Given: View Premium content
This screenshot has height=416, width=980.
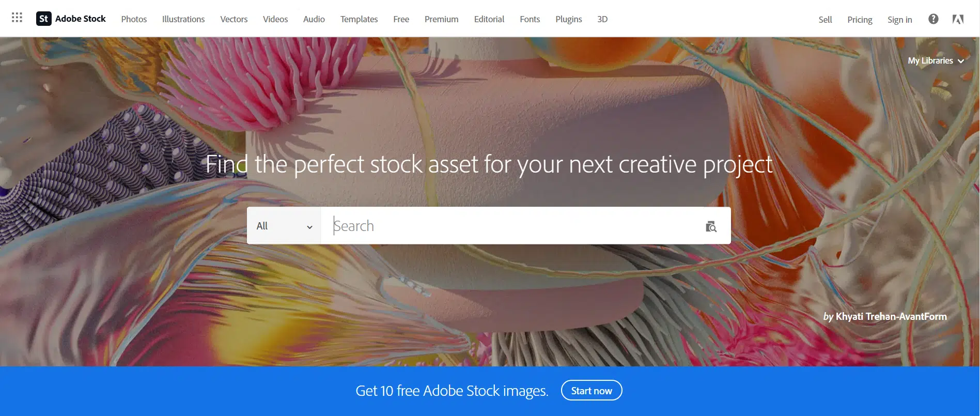Looking at the screenshot, I should tap(441, 19).
